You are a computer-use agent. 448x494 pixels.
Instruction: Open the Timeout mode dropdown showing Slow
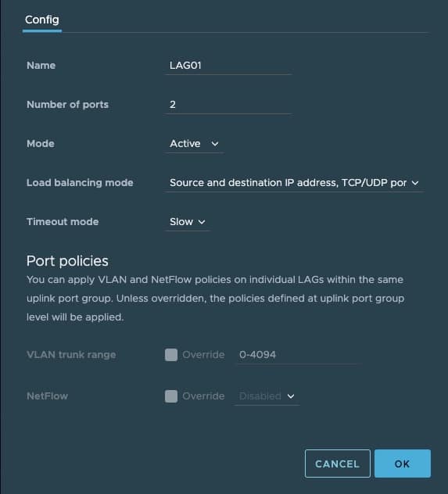(x=188, y=222)
